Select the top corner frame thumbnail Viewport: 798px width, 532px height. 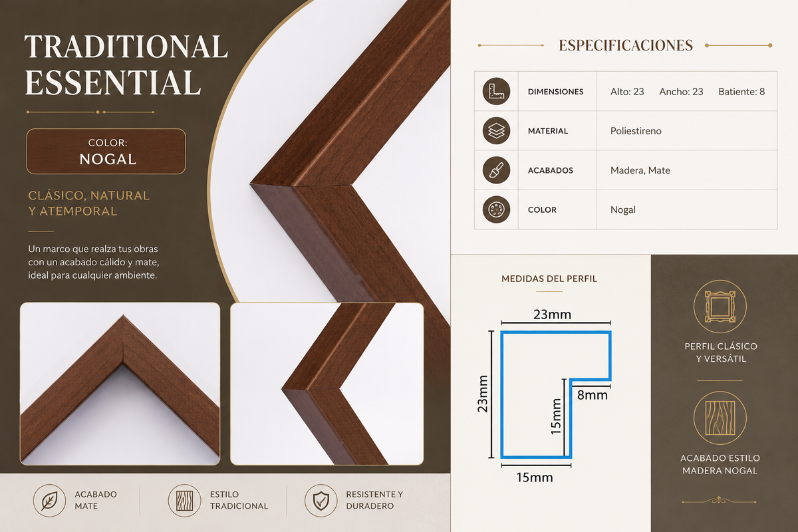pos(120,384)
